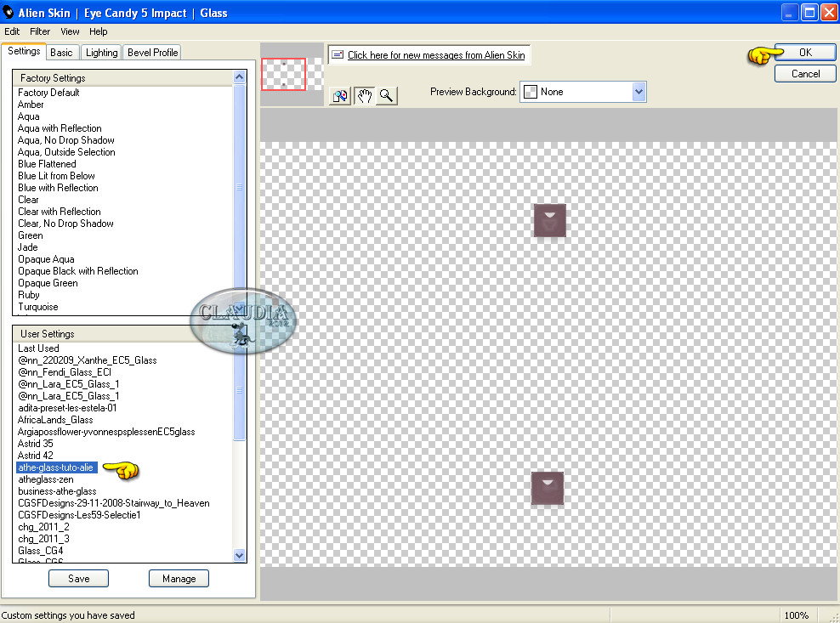Select Last Used user setting

click(38, 348)
